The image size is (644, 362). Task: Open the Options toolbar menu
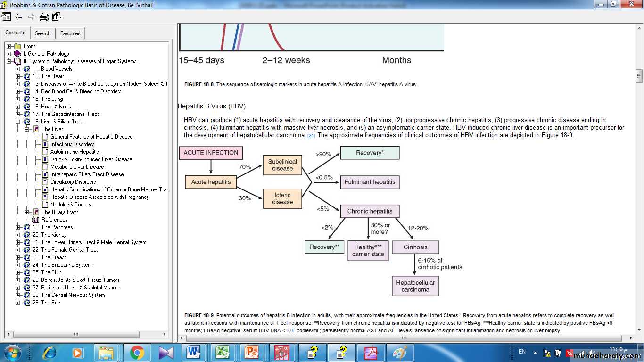(57, 17)
